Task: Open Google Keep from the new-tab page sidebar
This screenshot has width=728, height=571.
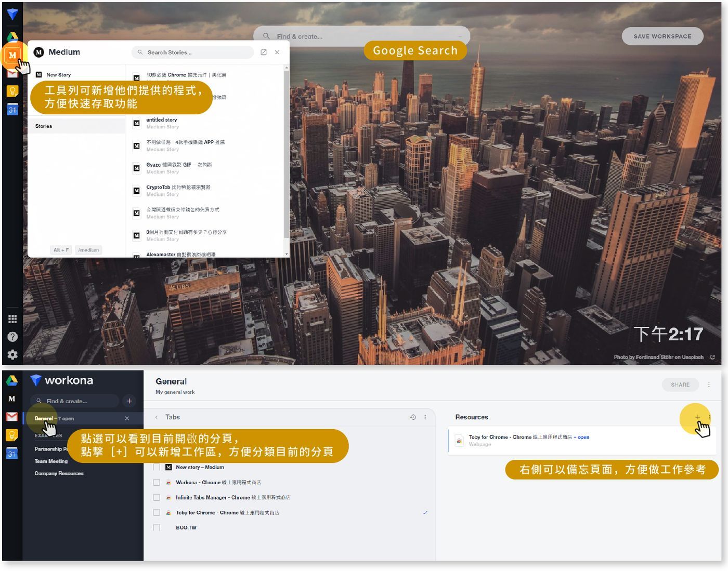Action: [x=12, y=91]
